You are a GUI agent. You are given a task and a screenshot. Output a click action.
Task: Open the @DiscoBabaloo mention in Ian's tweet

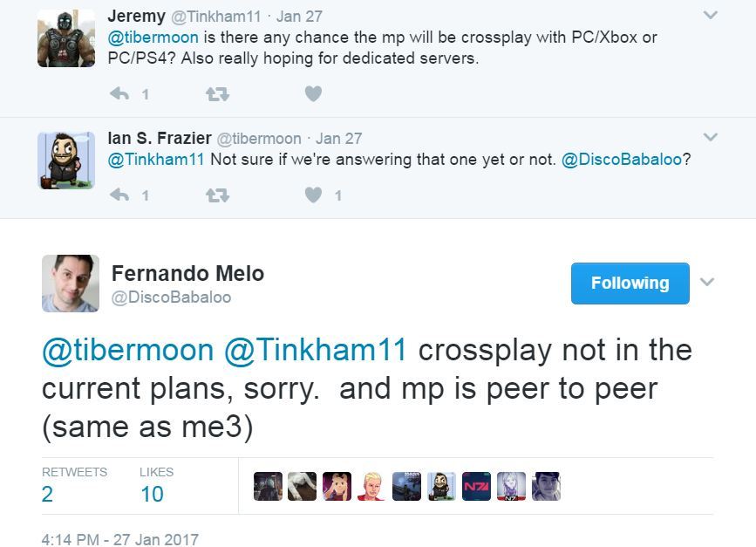(x=622, y=160)
